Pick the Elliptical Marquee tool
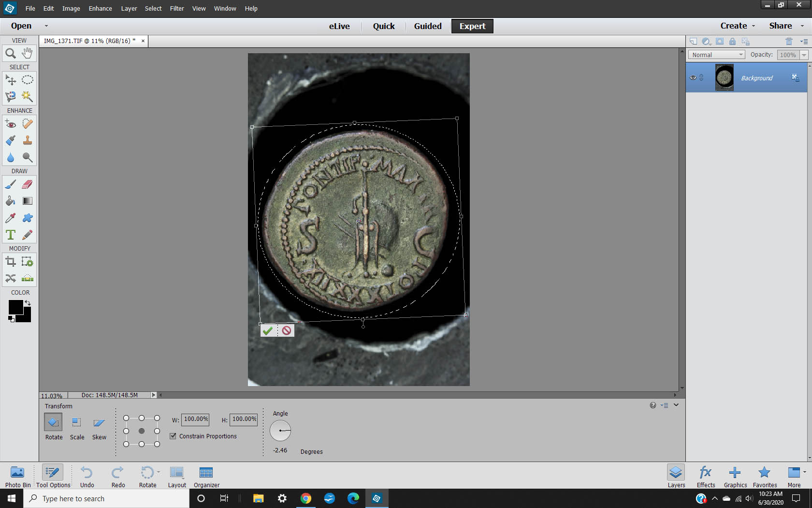Viewport: 812px width, 508px height. click(x=28, y=80)
